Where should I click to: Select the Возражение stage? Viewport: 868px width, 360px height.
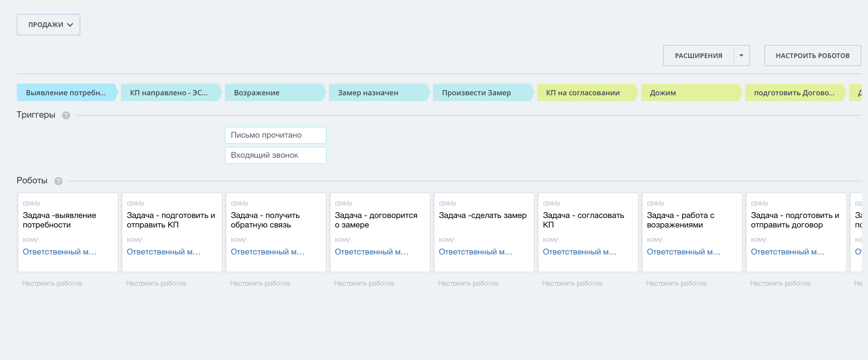tap(274, 93)
